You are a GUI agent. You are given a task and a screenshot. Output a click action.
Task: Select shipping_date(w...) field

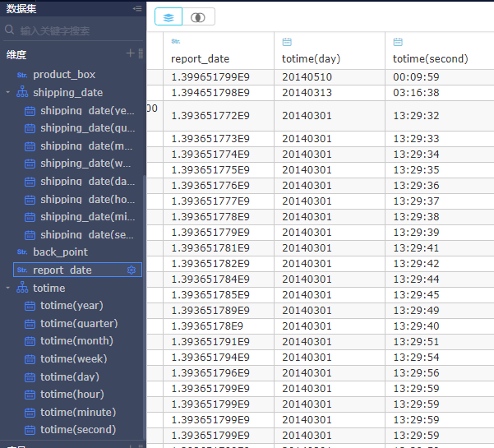click(85, 164)
